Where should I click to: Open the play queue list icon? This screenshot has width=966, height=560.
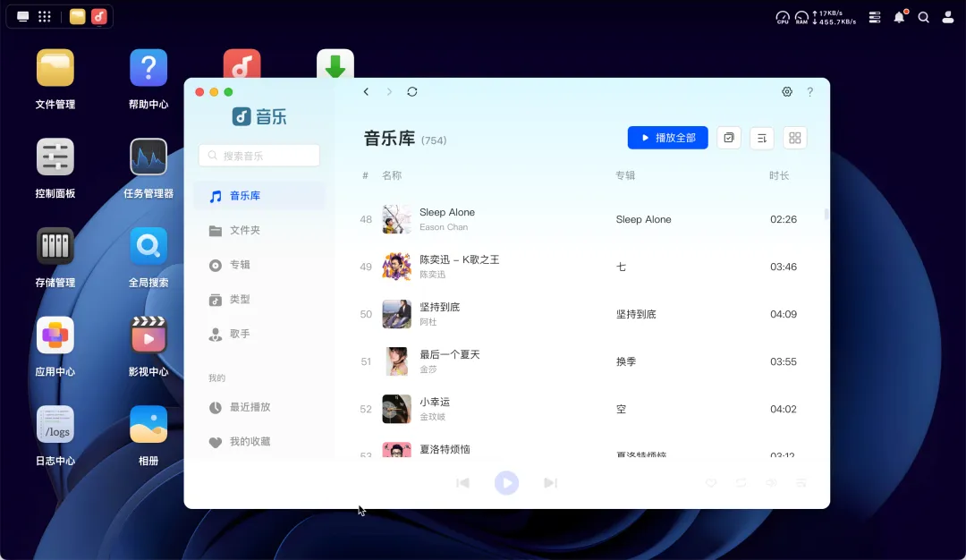click(801, 483)
